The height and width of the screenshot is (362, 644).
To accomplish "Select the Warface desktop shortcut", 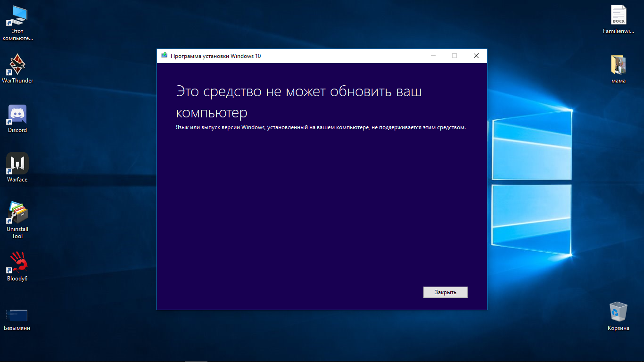I will click(17, 168).
